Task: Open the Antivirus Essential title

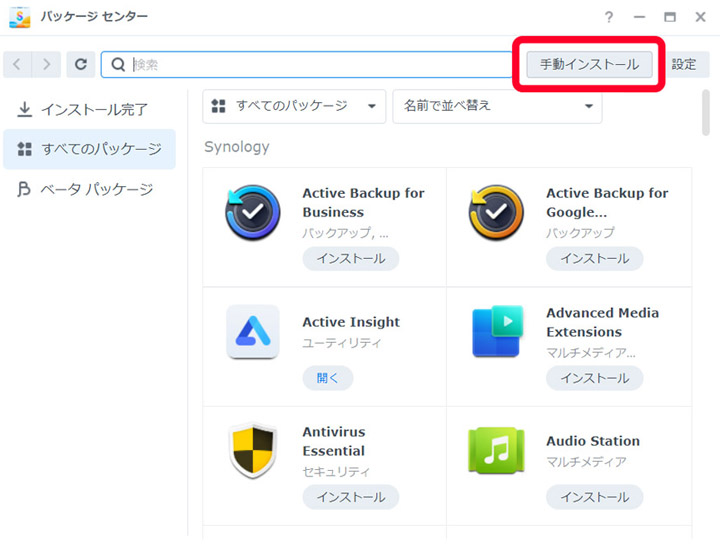Action: pos(334,441)
